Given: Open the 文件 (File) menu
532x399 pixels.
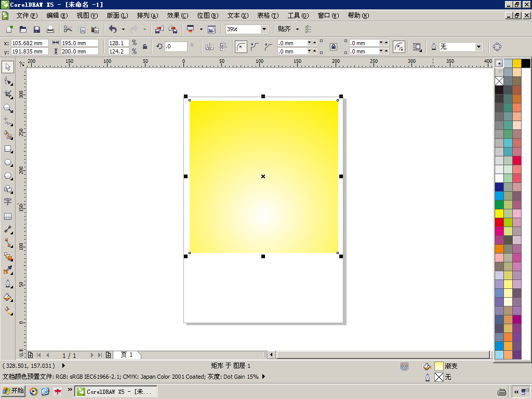Looking at the screenshot, I should pyautogui.click(x=27, y=16).
